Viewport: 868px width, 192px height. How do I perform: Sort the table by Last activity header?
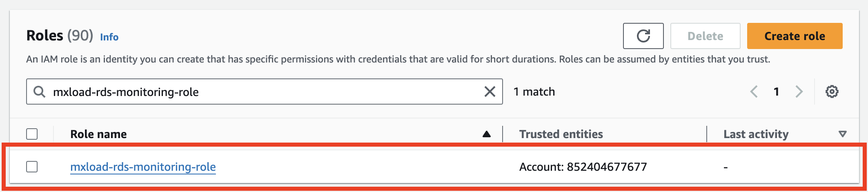[756, 134]
